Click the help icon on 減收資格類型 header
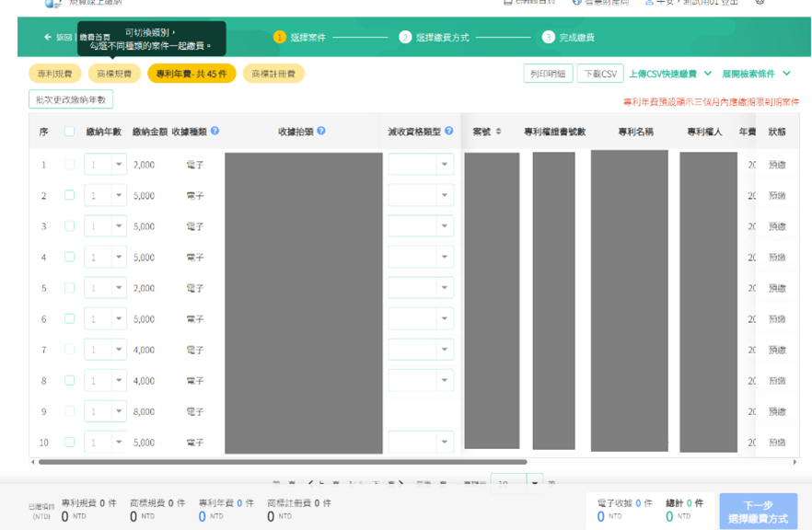The height and width of the screenshot is (530, 812). (x=448, y=132)
